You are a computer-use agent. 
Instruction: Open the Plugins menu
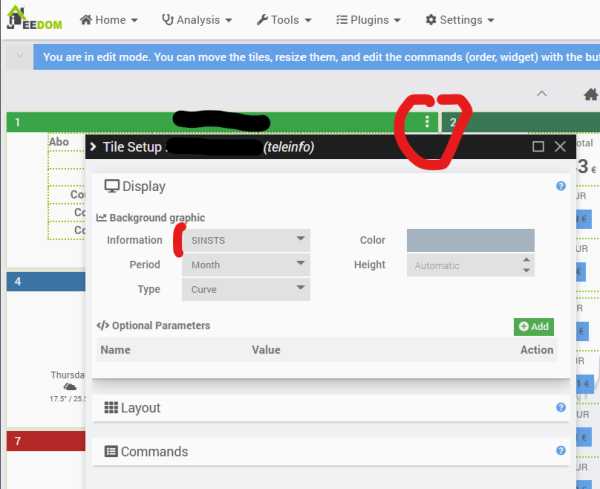pyautogui.click(x=368, y=20)
